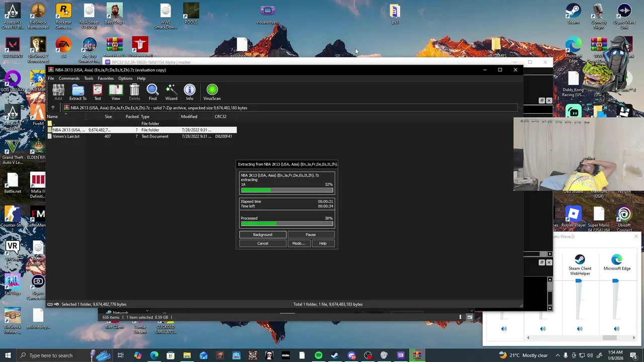
Task: Sort file list by CRC32 column
Action: 224,117
